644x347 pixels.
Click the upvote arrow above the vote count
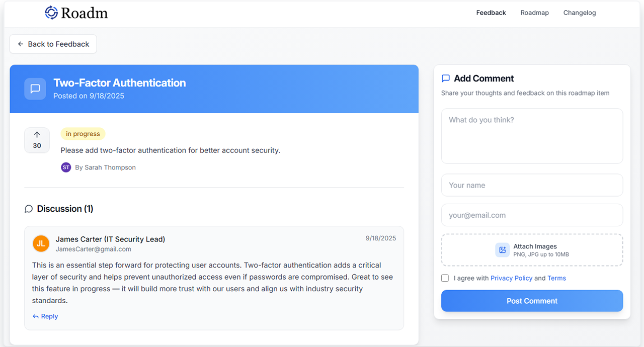click(37, 134)
